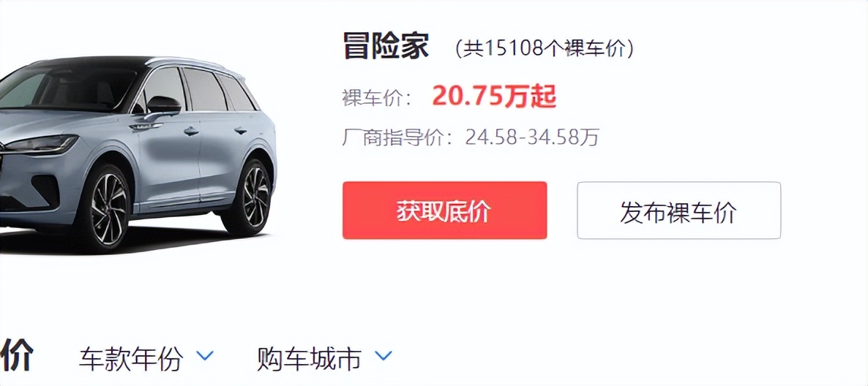868x386 pixels.
Task: Click the car's front door handle
Action: point(191,132)
